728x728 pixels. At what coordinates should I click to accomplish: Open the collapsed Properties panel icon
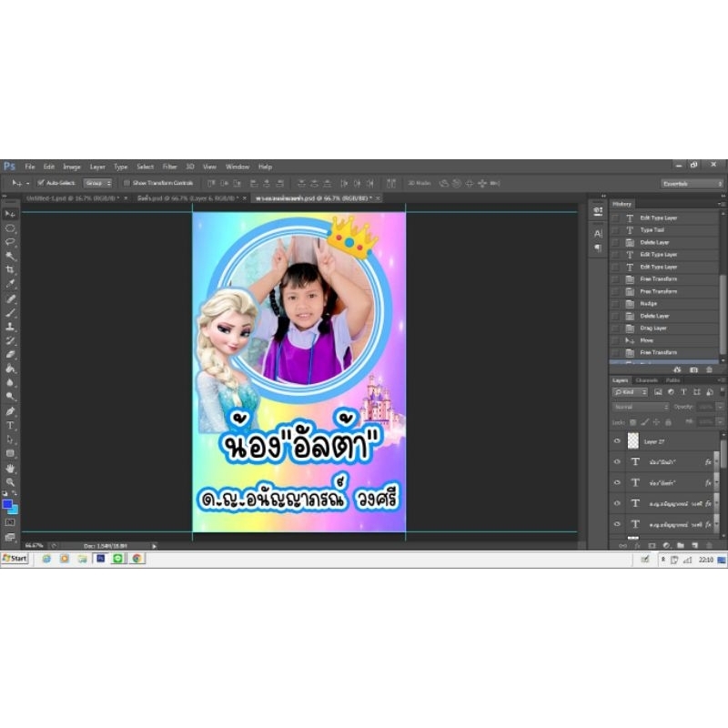[598, 211]
